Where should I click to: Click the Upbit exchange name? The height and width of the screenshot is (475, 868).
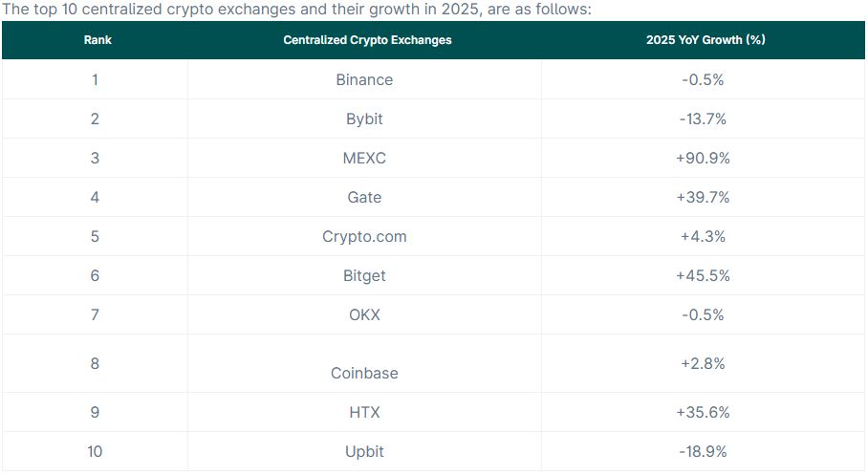pos(364,451)
